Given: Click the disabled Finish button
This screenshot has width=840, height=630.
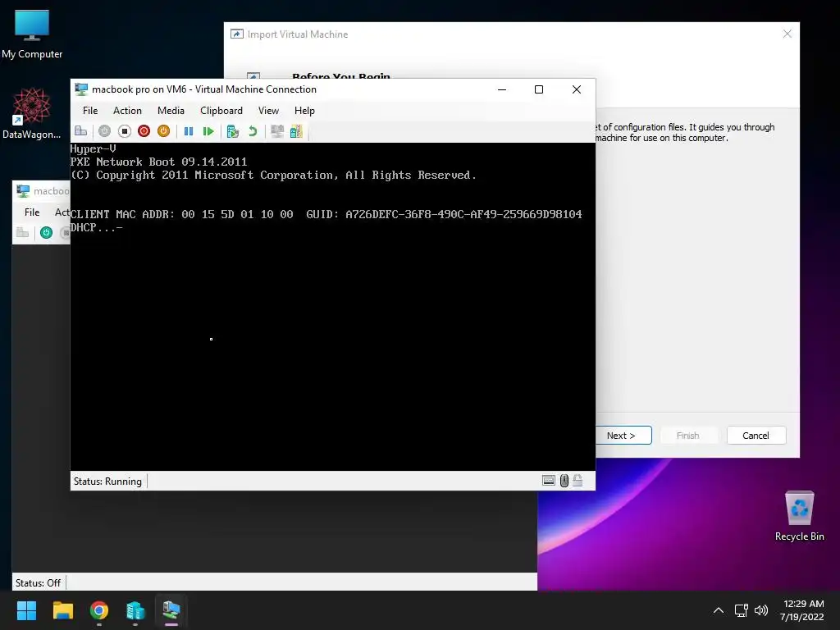Looking at the screenshot, I should pos(688,436).
